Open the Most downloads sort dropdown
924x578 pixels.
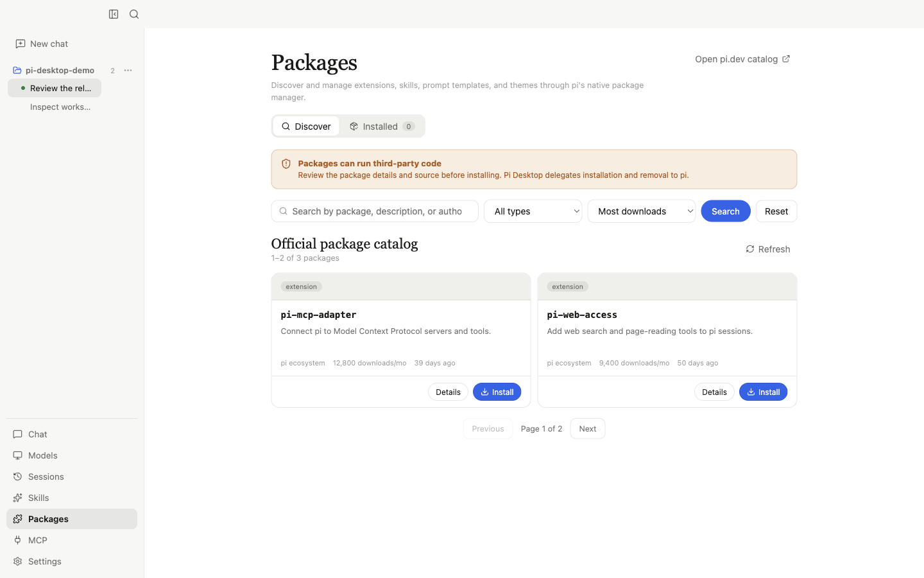pyautogui.click(x=642, y=211)
